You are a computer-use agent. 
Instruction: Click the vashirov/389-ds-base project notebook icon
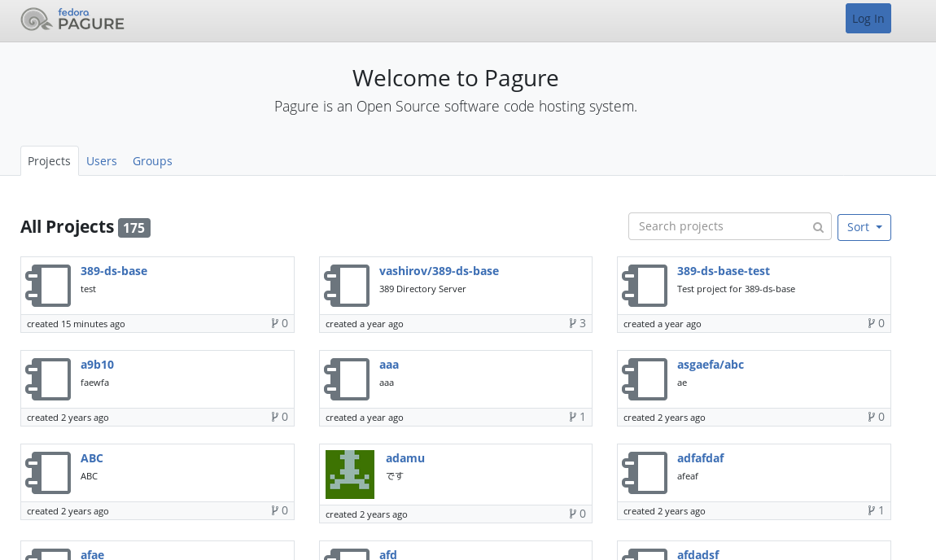[x=347, y=286]
